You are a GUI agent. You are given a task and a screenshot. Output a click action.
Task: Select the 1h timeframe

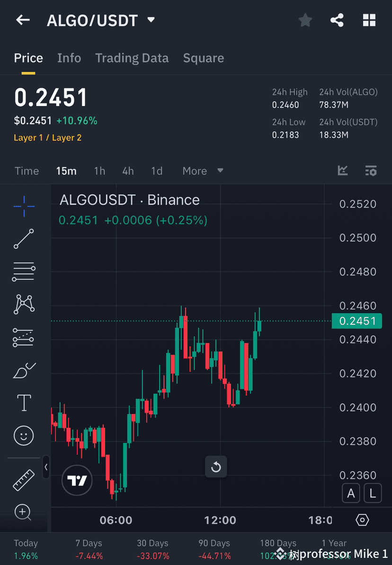(x=99, y=171)
